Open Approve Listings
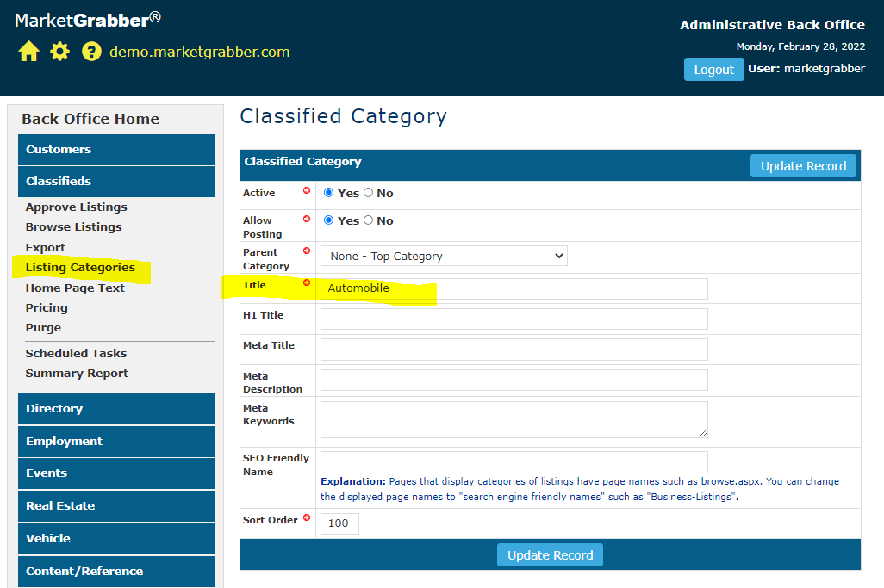The width and height of the screenshot is (884, 588). (76, 207)
